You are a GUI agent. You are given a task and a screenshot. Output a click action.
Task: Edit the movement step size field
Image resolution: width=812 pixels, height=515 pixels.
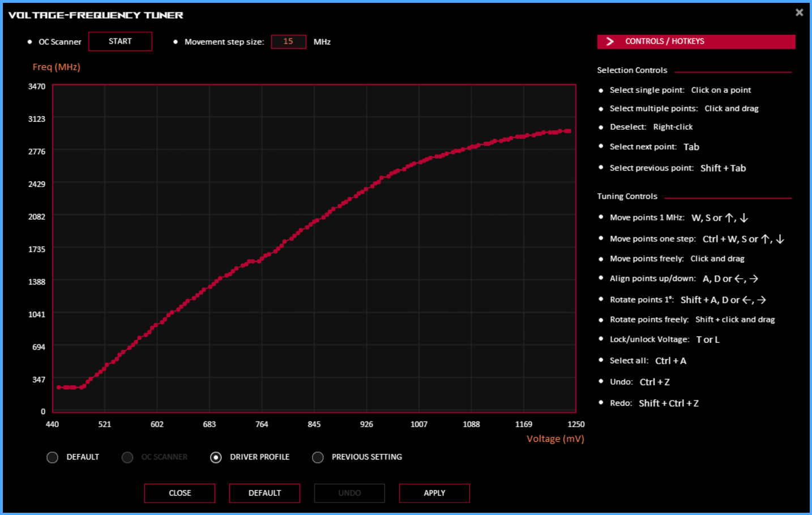tap(288, 41)
